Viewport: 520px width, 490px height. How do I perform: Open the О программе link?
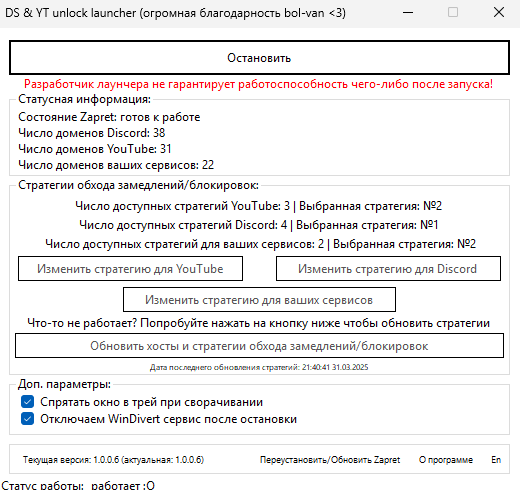tap(446, 460)
